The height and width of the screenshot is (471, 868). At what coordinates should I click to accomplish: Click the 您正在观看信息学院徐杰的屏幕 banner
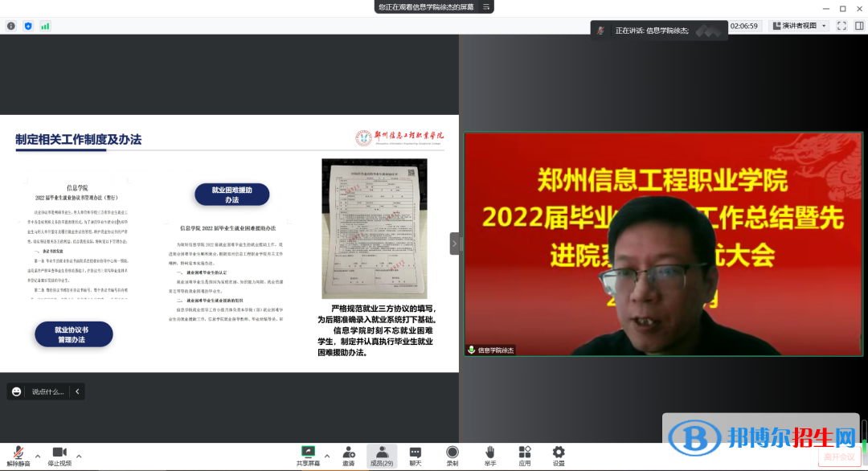(x=426, y=6)
